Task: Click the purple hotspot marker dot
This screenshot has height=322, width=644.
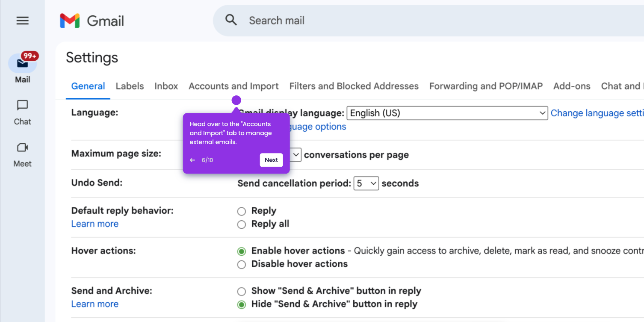Action: click(x=236, y=100)
